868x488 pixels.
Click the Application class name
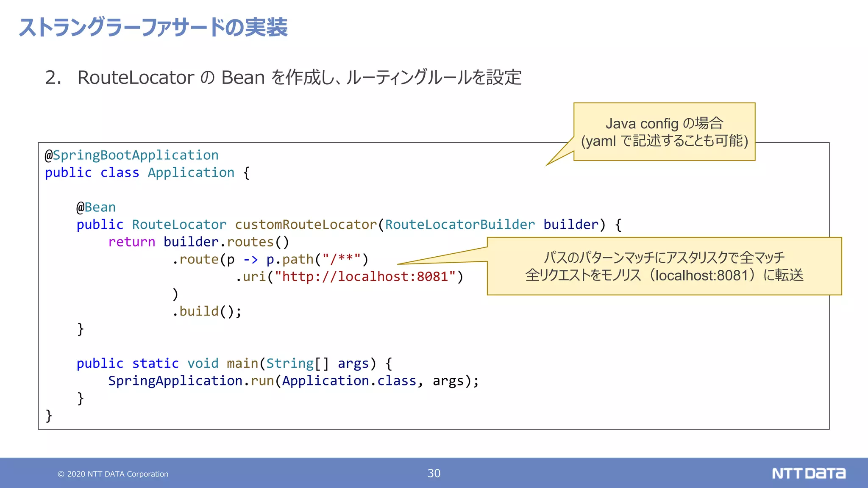(x=191, y=172)
